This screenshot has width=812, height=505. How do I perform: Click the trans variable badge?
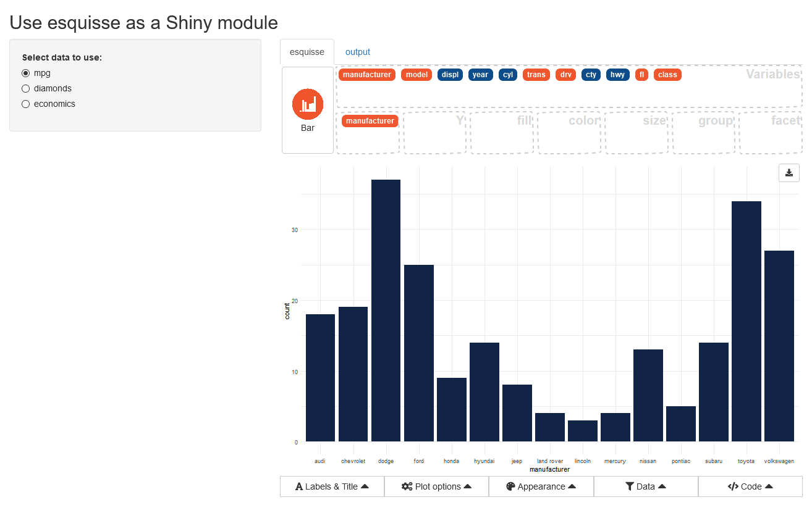coord(536,75)
